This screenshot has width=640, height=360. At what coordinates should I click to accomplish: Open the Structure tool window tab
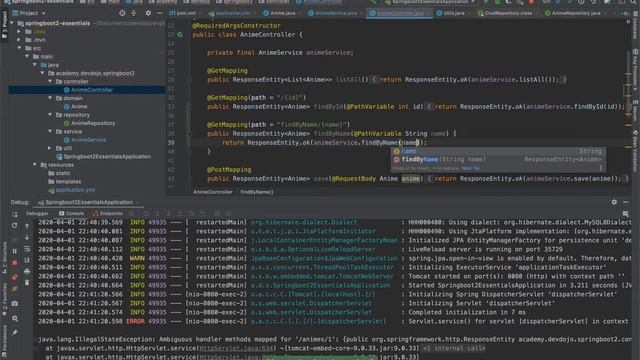(x=4, y=258)
